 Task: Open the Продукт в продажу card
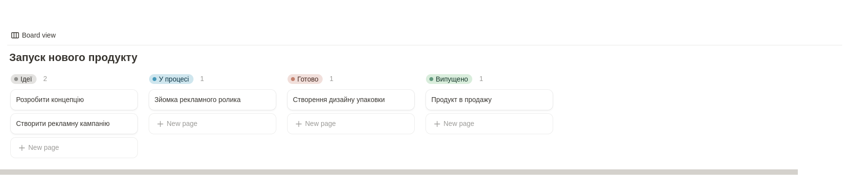(489, 100)
